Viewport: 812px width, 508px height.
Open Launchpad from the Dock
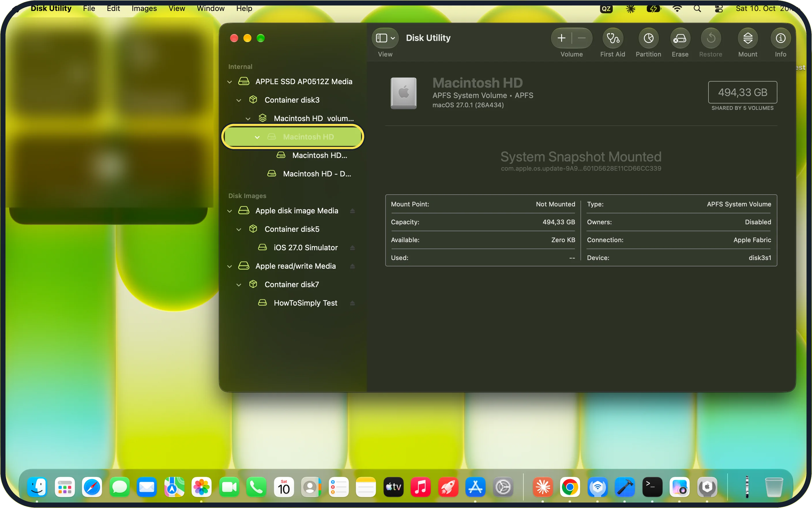tap(65, 487)
